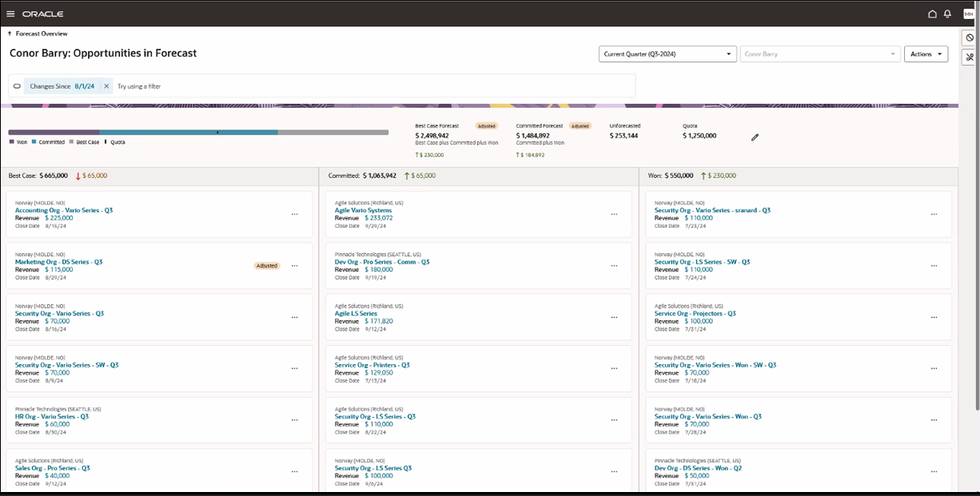Open the tools icon on right side panel

pos(970,57)
